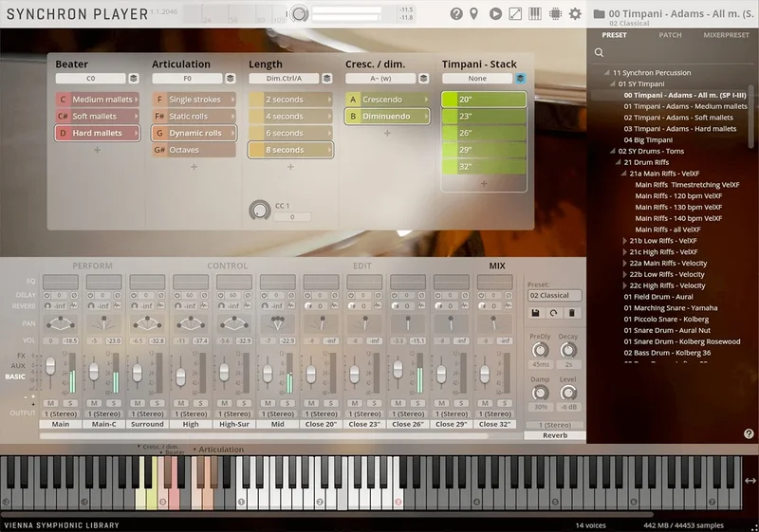The width and height of the screenshot is (759, 532).
Task: Open the settings gear icon
Action: coord(575,13)
